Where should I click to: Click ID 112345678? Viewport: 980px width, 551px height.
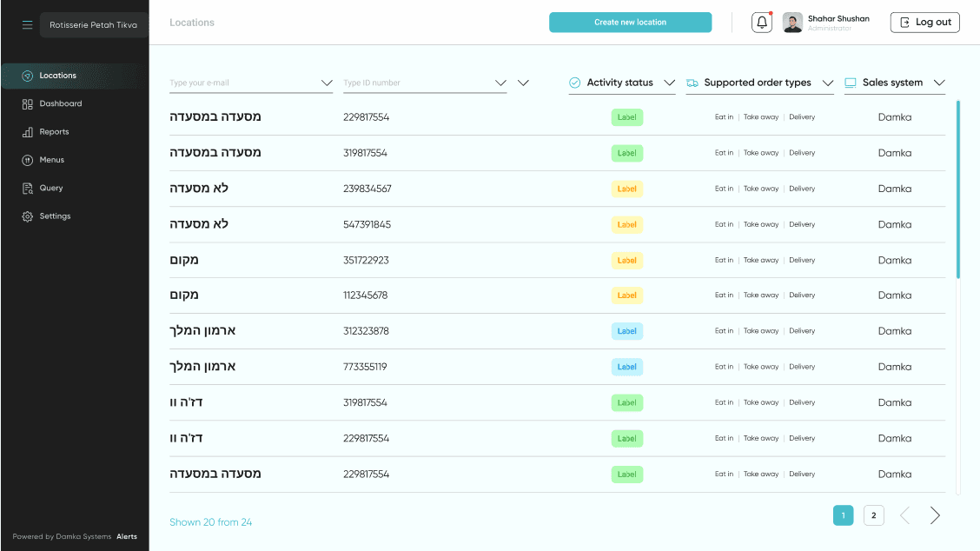(x=365, y=295)
